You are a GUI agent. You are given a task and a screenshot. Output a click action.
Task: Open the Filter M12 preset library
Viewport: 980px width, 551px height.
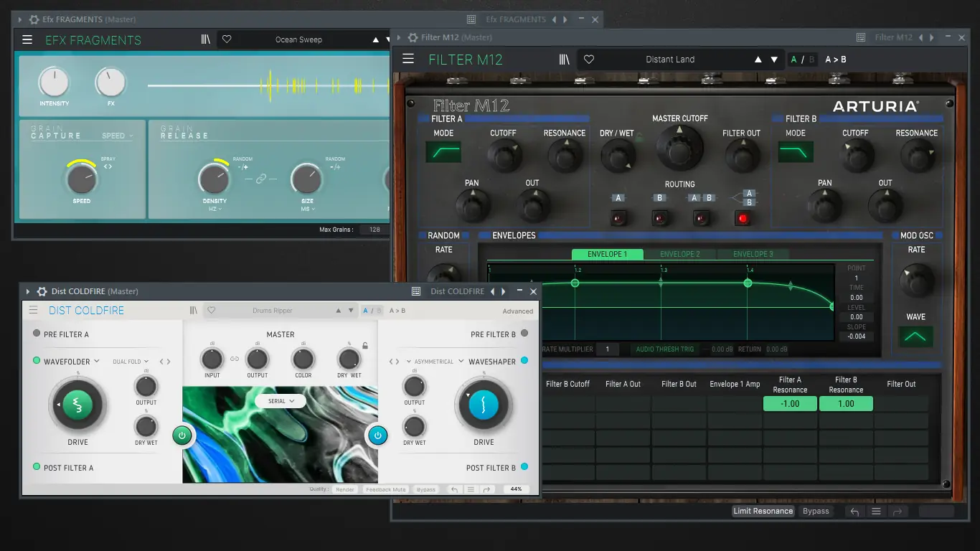click(565, 60)
